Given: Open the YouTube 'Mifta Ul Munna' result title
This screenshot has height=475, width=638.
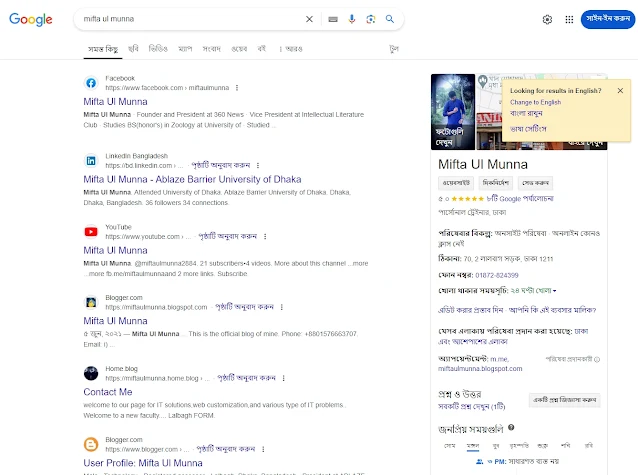Looking at the screenshot, I should [x=116, y=250].
